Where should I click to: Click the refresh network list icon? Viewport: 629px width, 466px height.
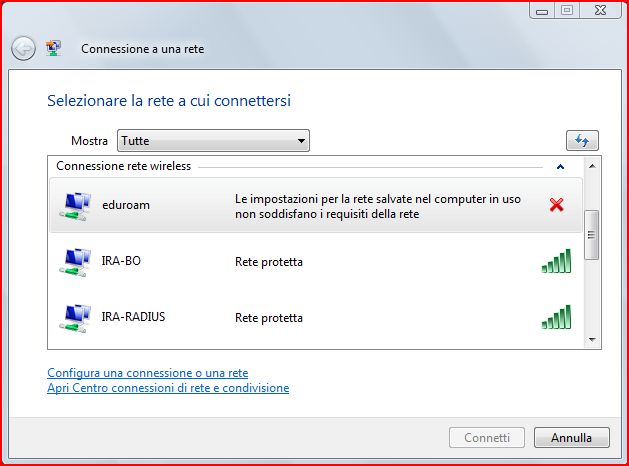click(x=581, y=141)
